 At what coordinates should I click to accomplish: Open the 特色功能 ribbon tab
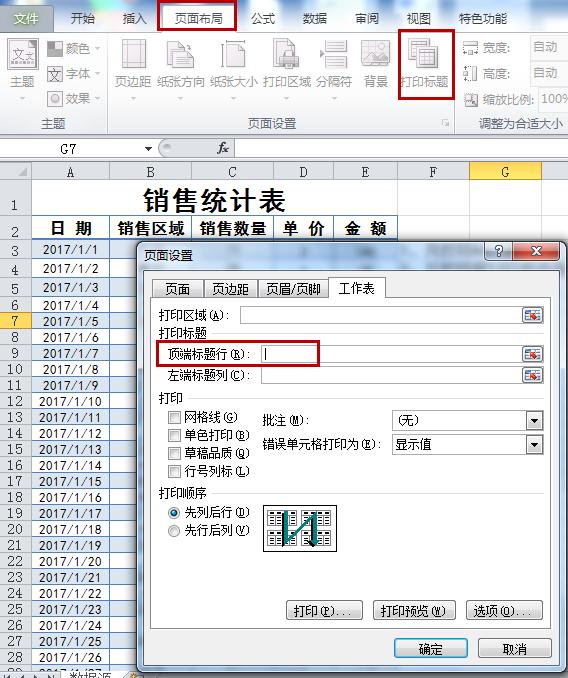(x=482, y=18)
